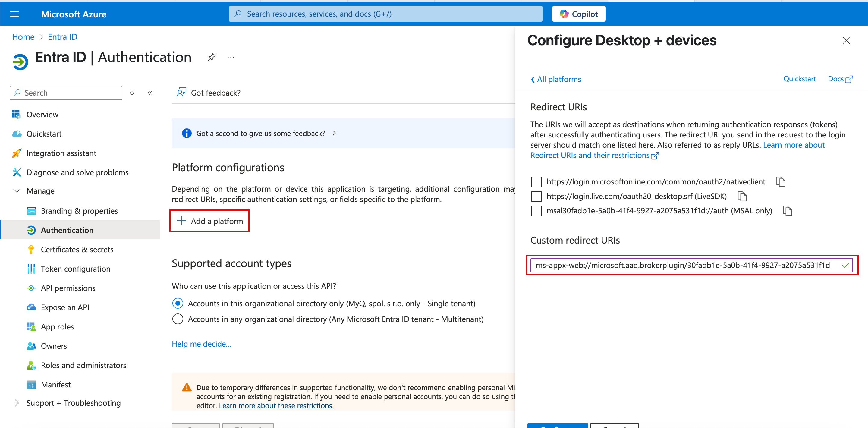
Task: Open API permissions menu item
Action: point(68,288)
